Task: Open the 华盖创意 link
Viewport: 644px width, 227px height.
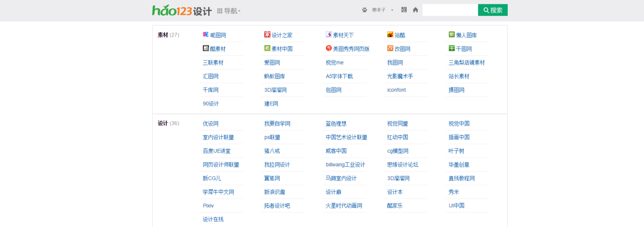Action: [x=459, y=165]
